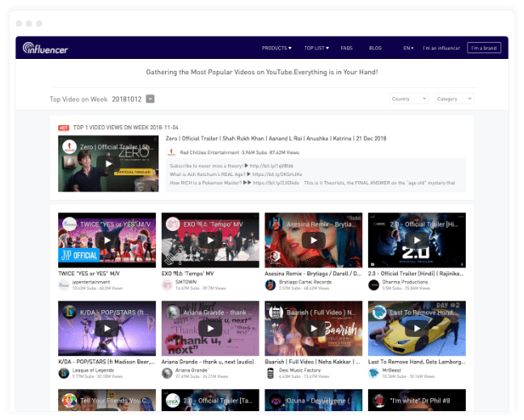Play the EXO Tempo MV video
524x420 pixels.
click(210, 240)
